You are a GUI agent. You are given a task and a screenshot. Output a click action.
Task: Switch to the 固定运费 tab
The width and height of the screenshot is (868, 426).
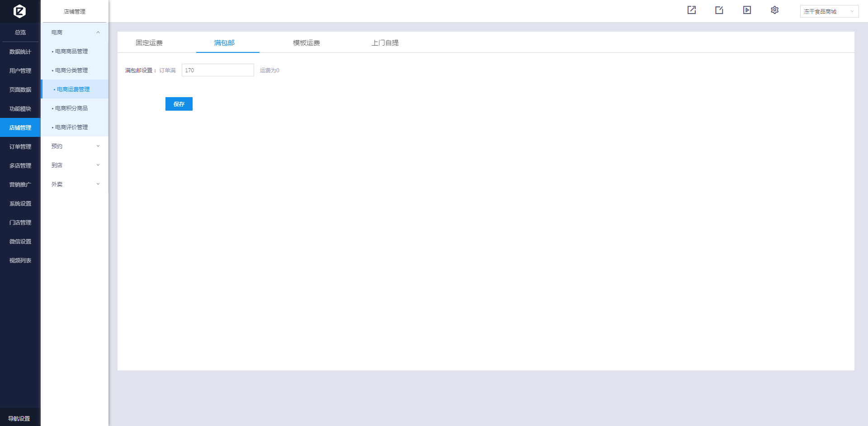pyautogui.click(x=149, y=43)
